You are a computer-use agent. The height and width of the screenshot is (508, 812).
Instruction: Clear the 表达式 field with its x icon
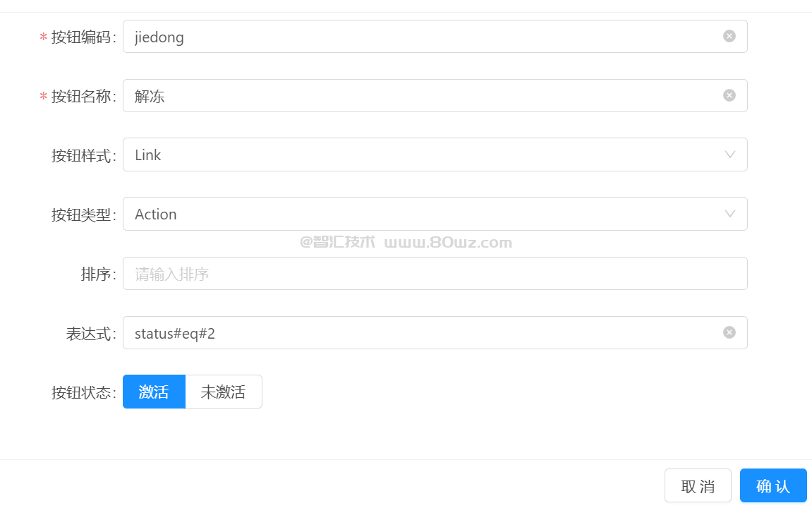pos(729,332)
